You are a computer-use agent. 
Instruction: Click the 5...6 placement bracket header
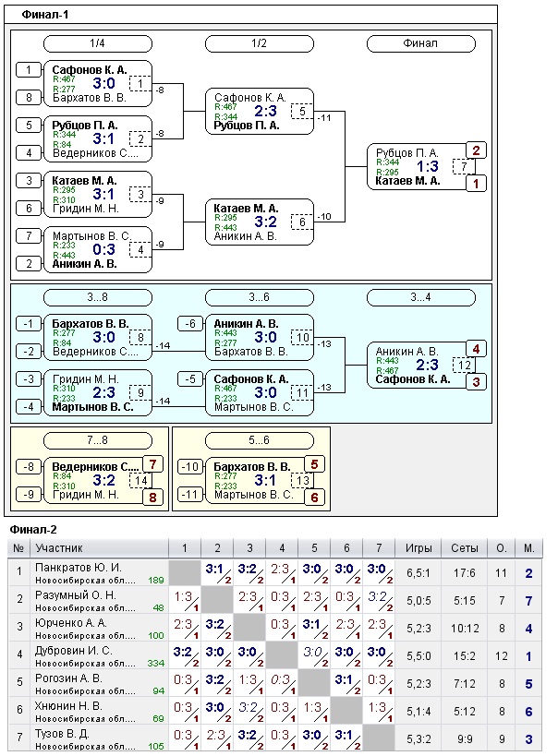(x=251, y=439)
